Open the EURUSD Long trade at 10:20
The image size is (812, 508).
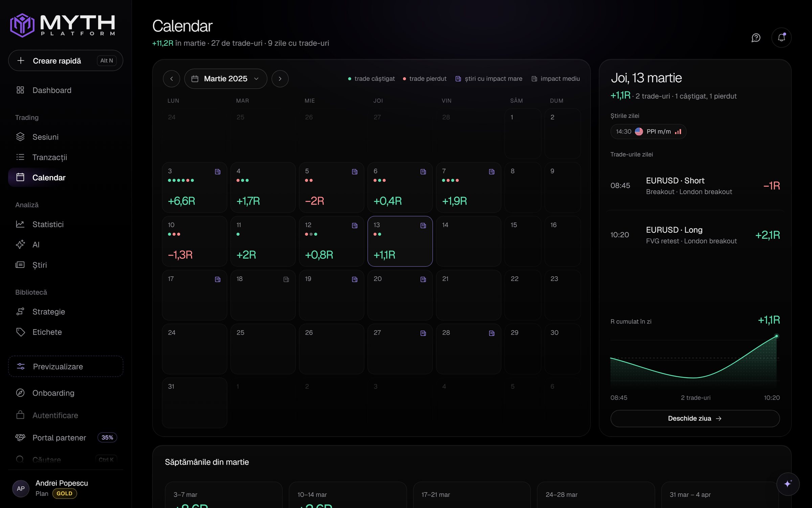point(695,235)
